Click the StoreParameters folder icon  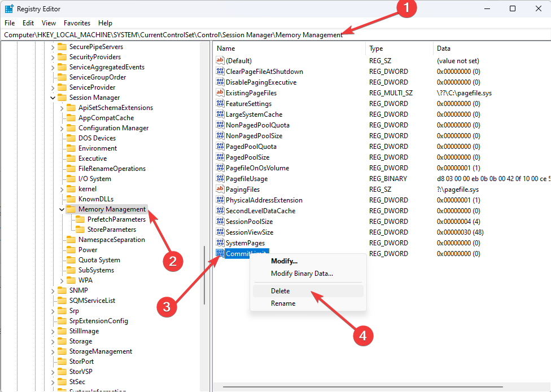[81, 230]
